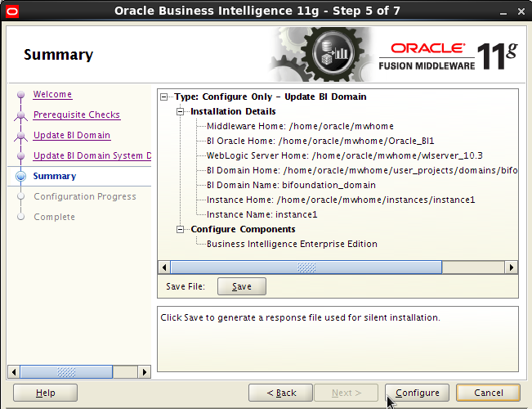Go to Prerequisite Checks step
Image resolution: width=532 pixels, height=409 pixels.
click(x=77, y=115)
